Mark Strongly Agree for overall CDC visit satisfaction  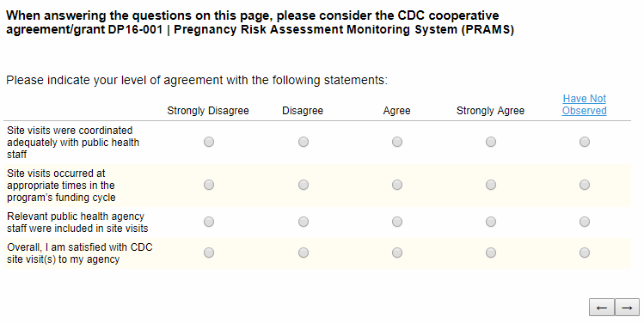[491, 253]
